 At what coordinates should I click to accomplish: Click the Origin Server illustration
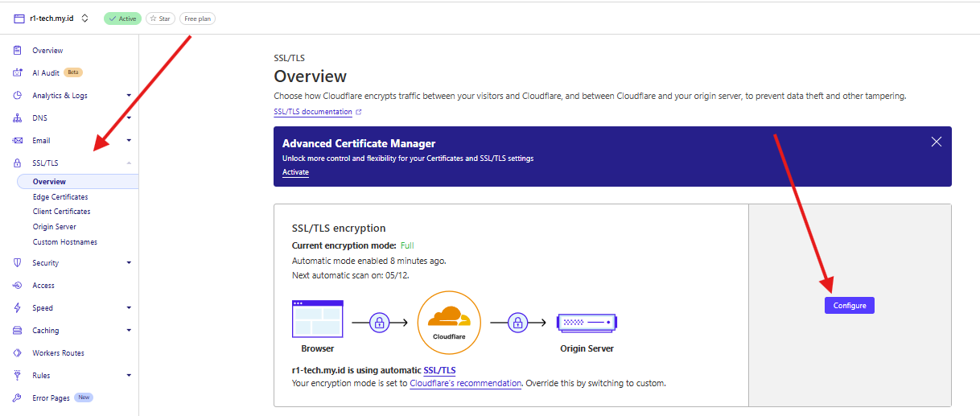point(587,323)
